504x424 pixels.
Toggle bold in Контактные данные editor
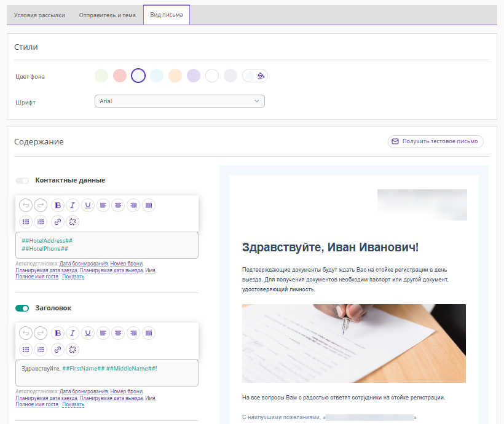click(58, 205)
